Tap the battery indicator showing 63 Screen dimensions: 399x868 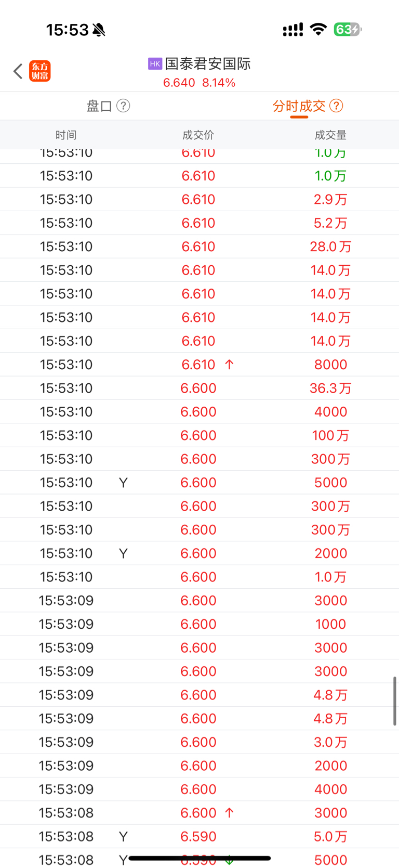(347, 30)
